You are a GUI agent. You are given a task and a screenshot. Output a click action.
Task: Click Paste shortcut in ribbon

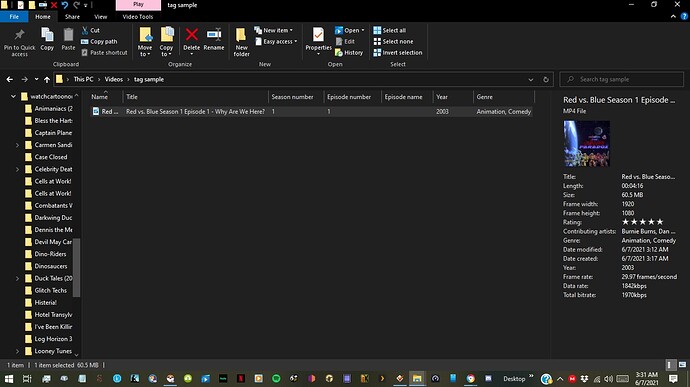click(104, 52)
